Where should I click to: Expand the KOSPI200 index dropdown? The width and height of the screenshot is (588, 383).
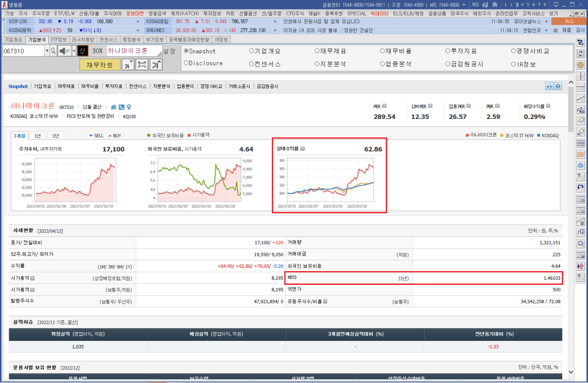tap(138, 22)
